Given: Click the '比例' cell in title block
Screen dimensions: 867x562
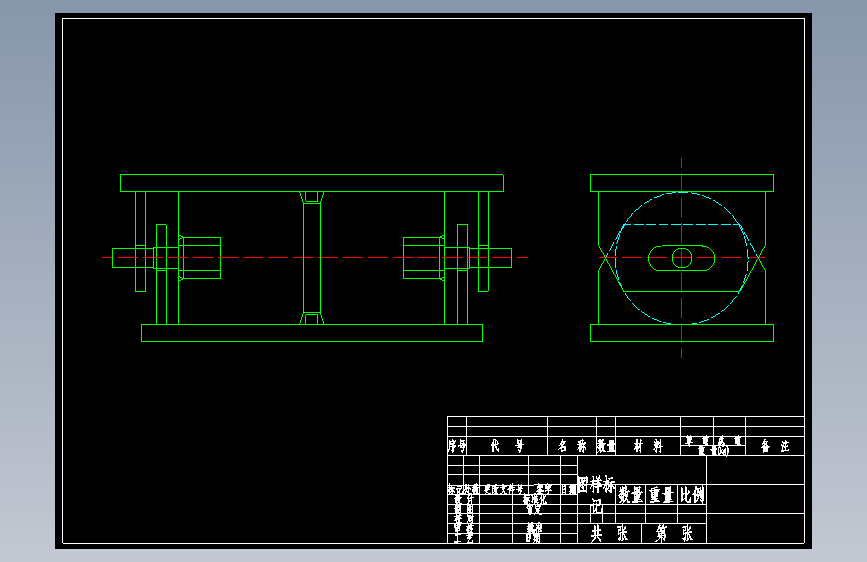Looking at the screenshot, I should click(692, 495).
